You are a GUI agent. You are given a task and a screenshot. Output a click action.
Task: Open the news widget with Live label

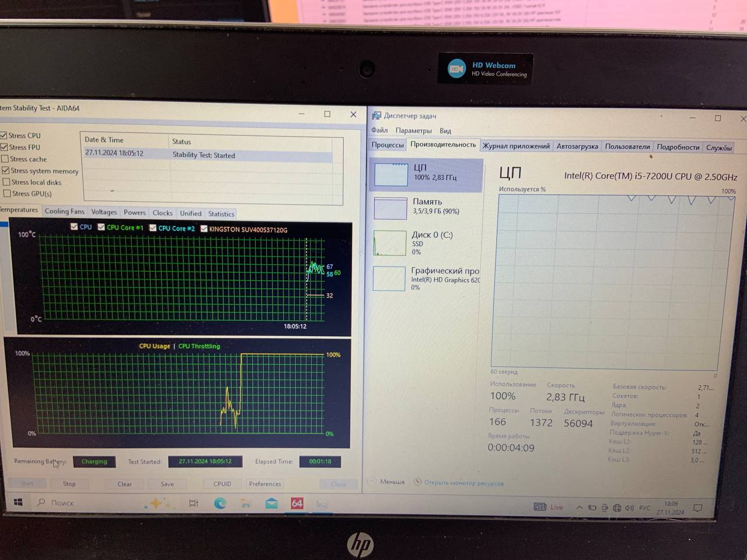549,507
